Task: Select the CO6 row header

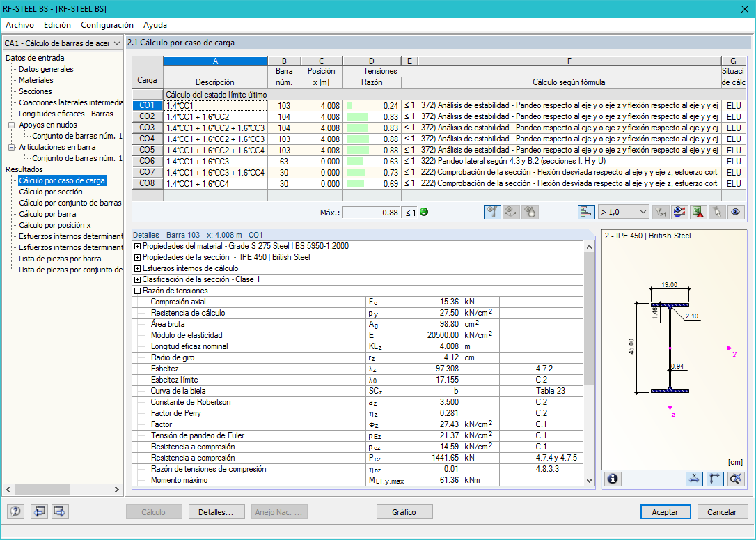Action: click(x=148, y=161)
